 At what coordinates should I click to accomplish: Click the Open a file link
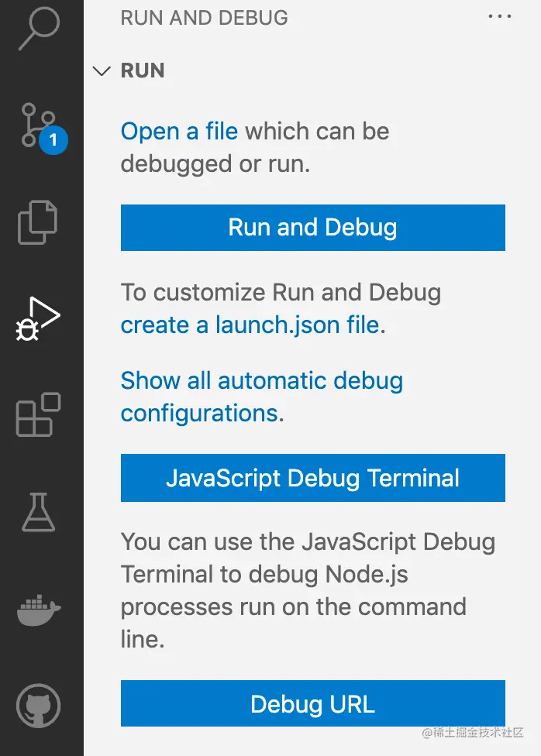pyautogui.click(x=179, y=131)
